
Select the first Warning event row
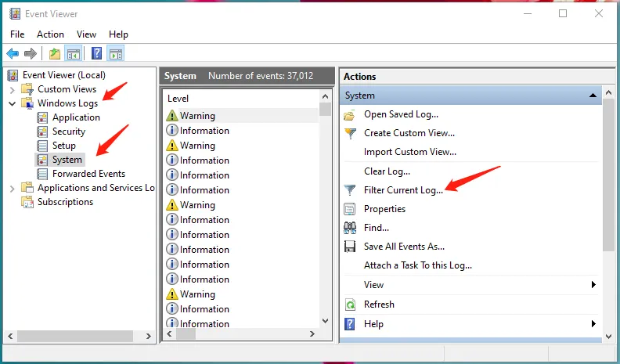pyautogui.click(x=242, y=116)
